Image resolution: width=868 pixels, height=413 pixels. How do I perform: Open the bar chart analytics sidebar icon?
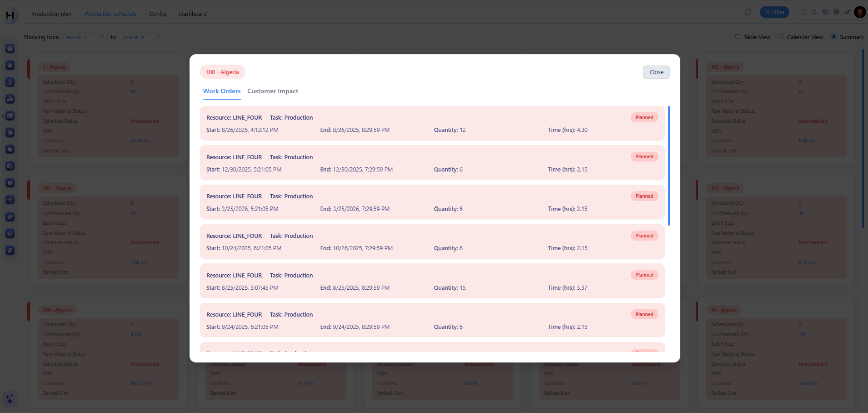[x=10, y=99]
